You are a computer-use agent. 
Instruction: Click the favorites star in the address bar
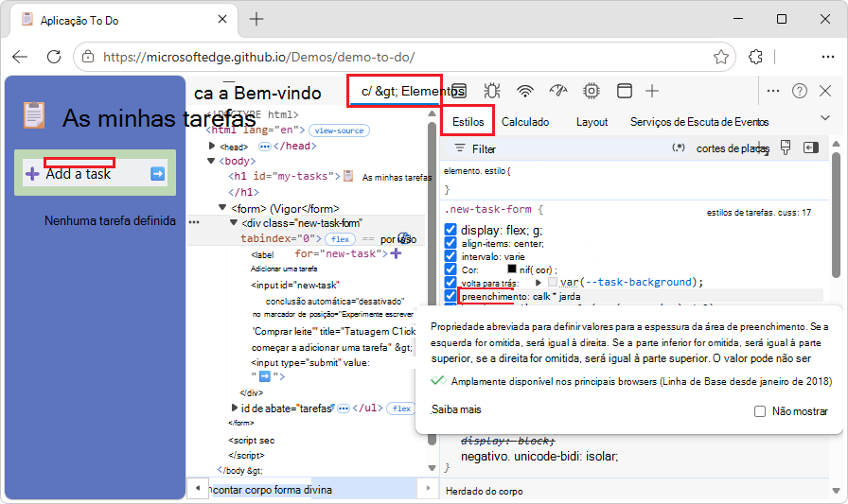point(721,57)
